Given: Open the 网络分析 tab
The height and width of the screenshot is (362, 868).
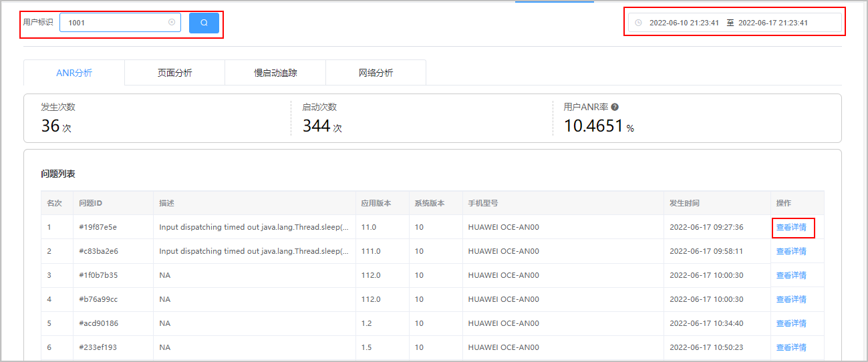Looking at the screenshot, I should click(x=376, y=73).
